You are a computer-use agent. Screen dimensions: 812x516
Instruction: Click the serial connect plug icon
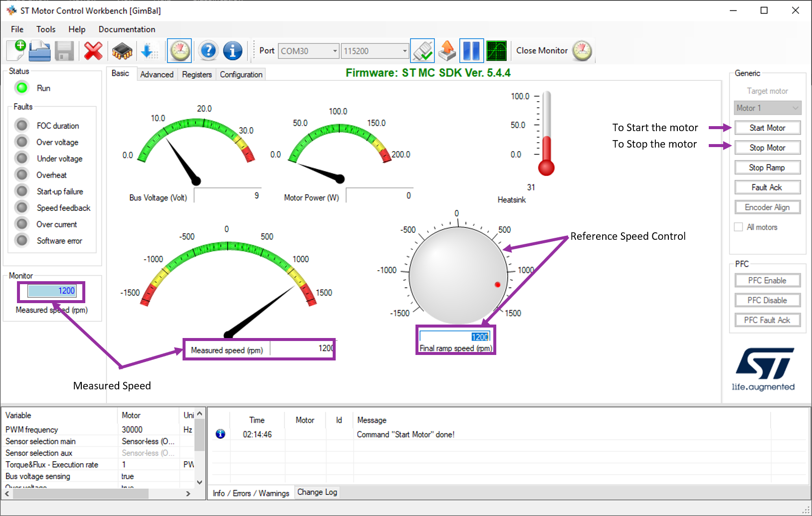point(422,51)
